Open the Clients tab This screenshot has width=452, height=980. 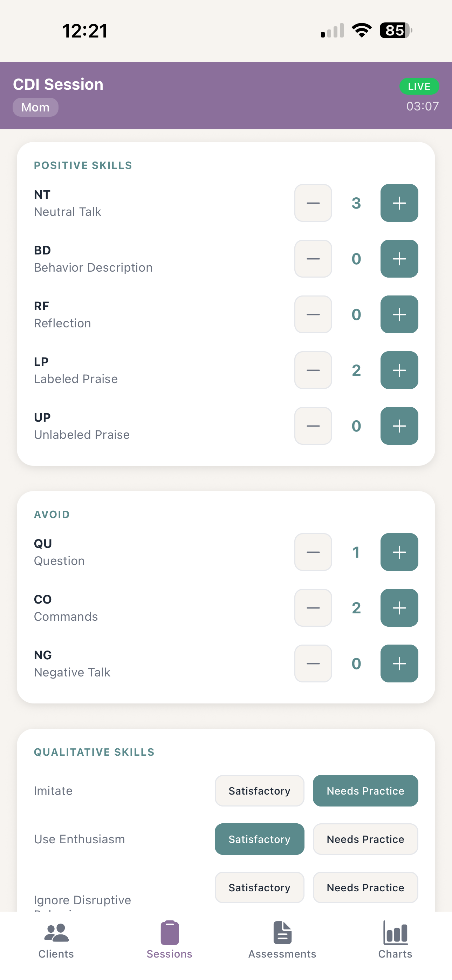[56, 940]
